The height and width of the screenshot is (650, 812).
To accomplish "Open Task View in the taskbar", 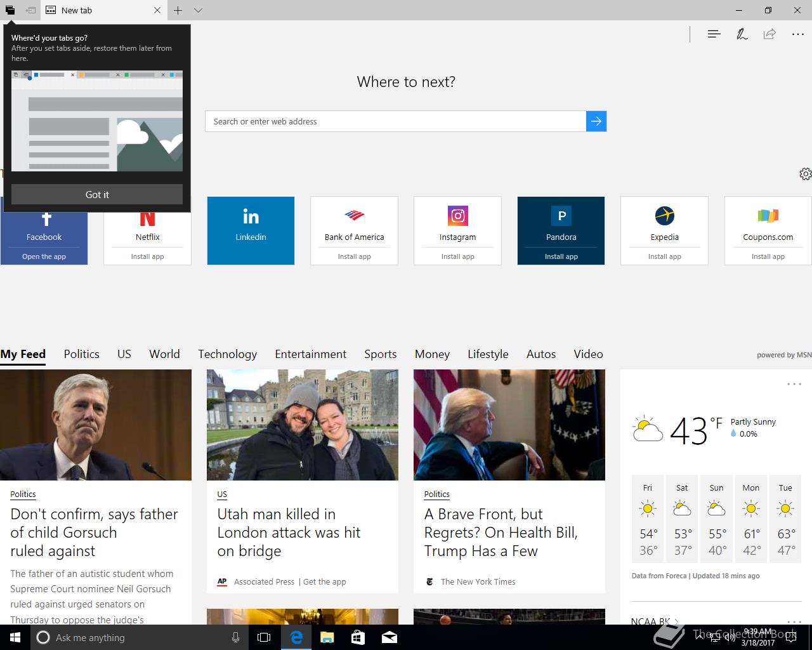I will tap(264, 637).
